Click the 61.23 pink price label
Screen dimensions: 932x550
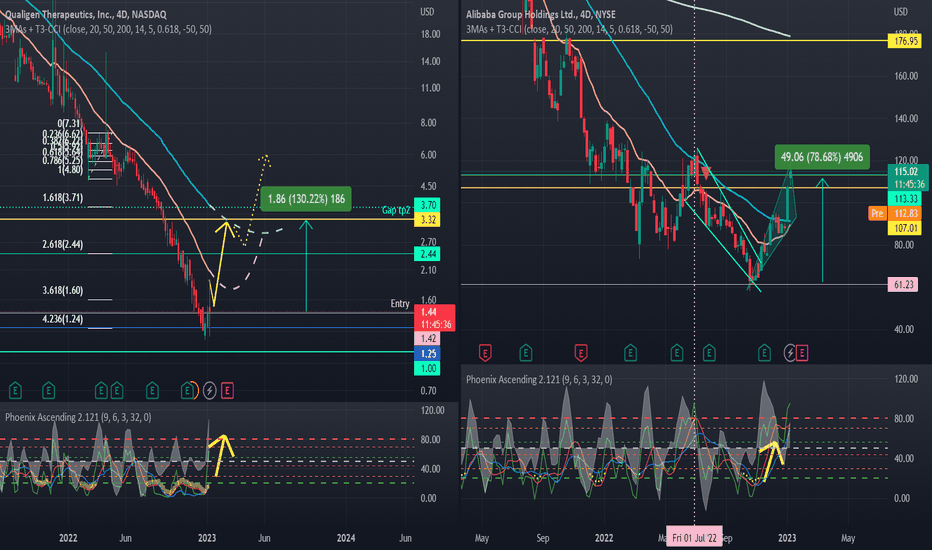pos(905,285)
